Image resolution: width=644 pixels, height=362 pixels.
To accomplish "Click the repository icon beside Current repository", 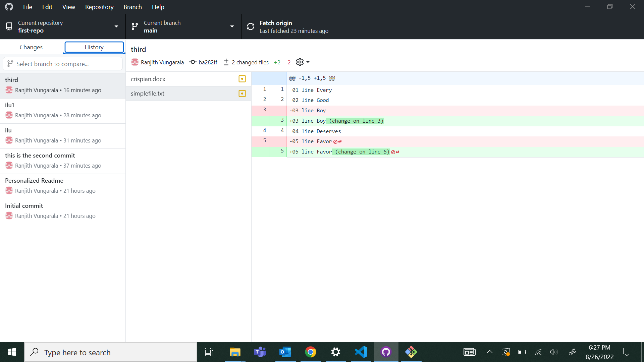I will point(9,26).
